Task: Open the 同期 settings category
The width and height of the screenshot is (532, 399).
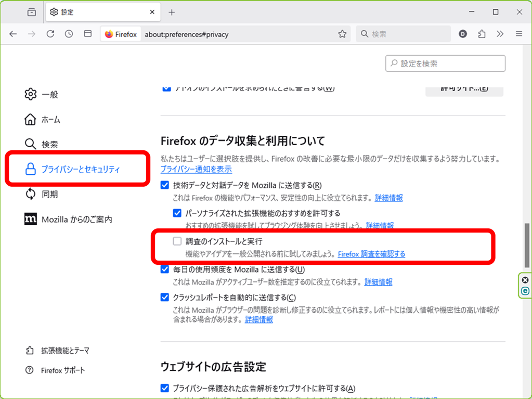Action: click(42, 194)
